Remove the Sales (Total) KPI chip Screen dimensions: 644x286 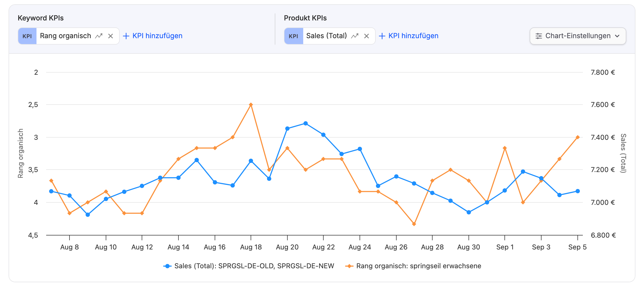367,36
